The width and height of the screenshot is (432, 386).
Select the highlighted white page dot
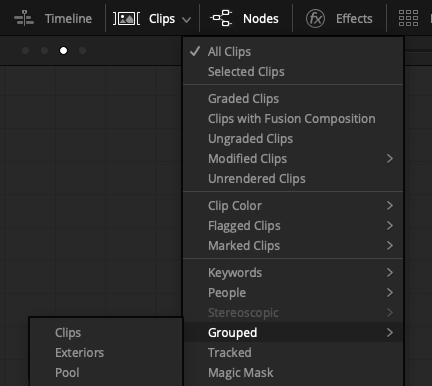pyautogui.click(x=63, y=51)
